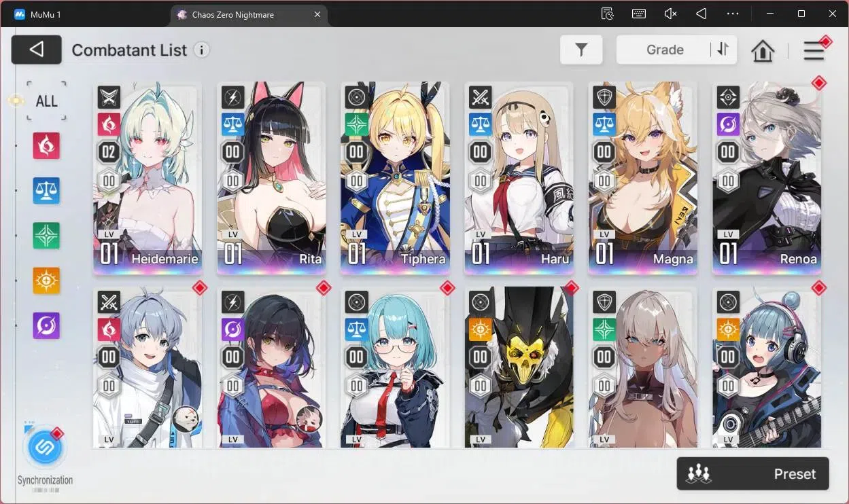Screen dimensions: 849x504
Task: Select the white-hooded blue-haired boy card
Action: pos(148,367)
